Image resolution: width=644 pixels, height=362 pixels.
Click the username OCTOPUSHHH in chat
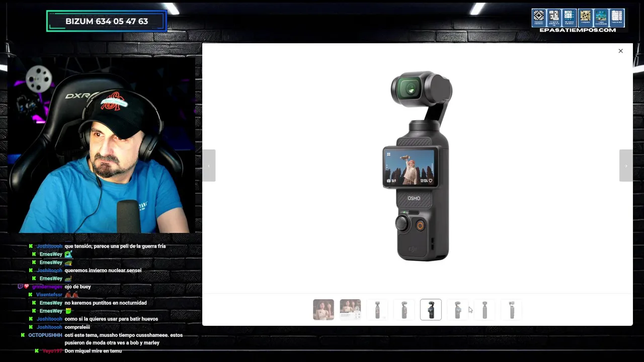[x=45, y=335]
